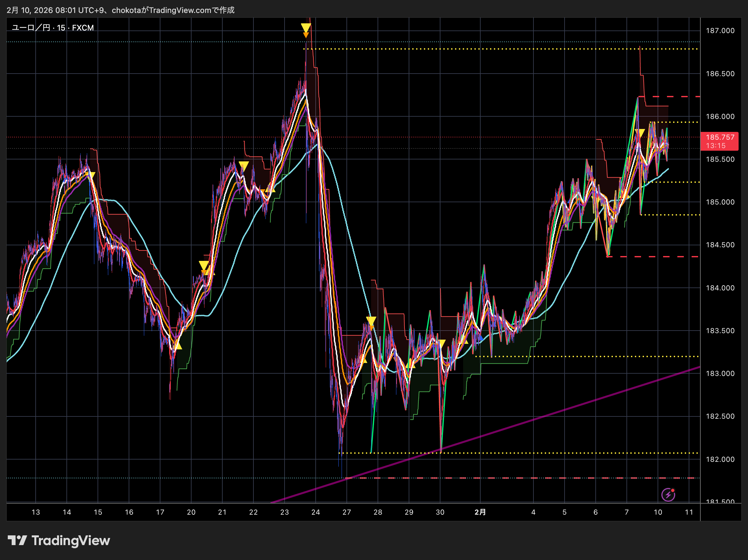This screenshot has height=560, width=748.
Task: Click yellow down-triangle marker above the 28 date
Action: pos(371,320)
